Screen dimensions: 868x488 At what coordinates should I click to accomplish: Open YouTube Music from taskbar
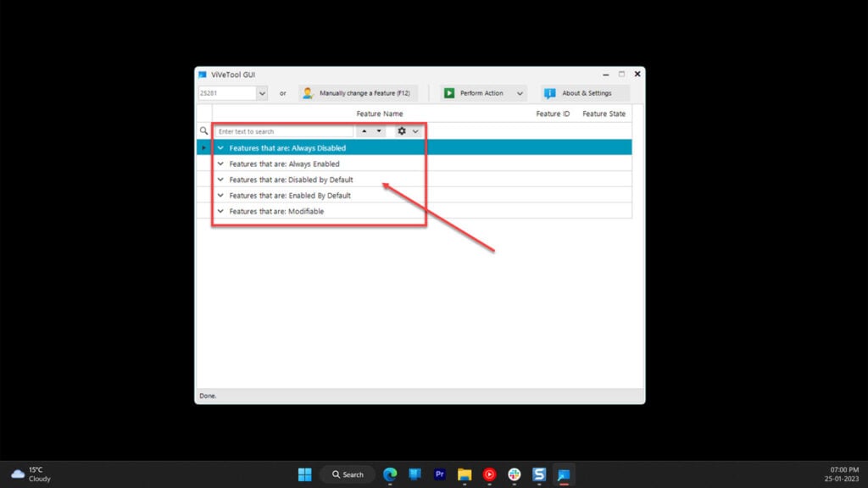click(x=489, y=474)
